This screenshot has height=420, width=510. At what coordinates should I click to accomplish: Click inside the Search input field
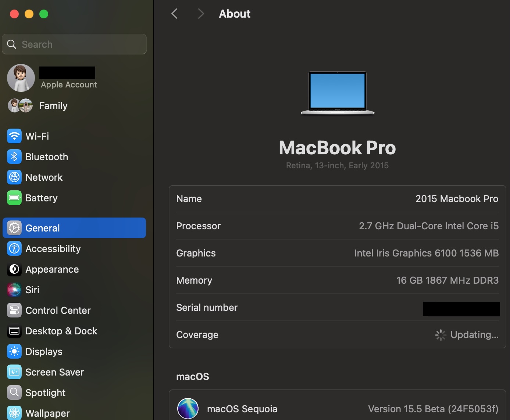(74, 44)
